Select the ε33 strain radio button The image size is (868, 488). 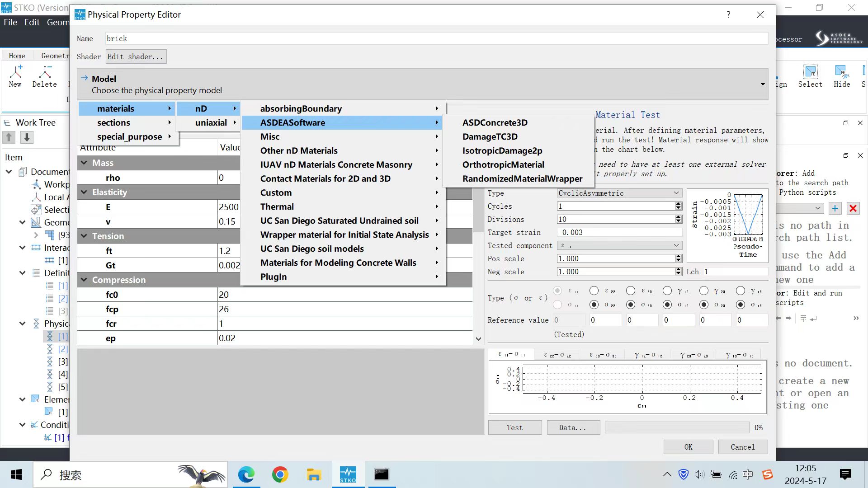(x=631, y=291)
